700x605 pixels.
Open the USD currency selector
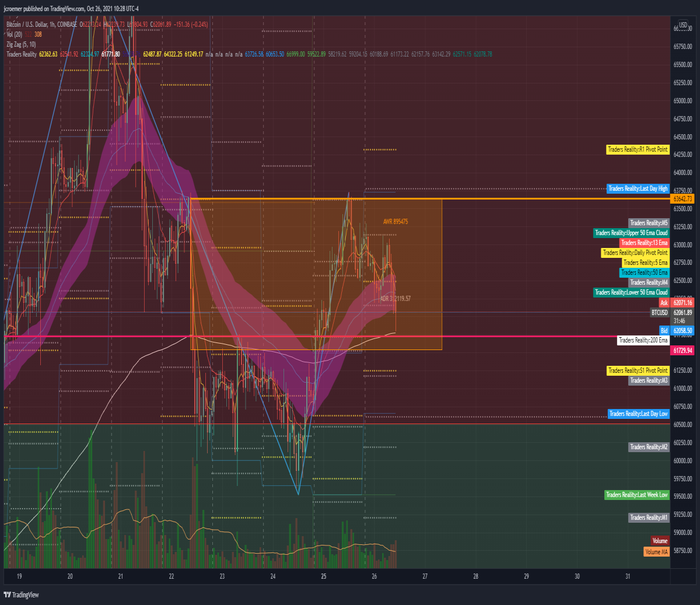tap(682, 25)
